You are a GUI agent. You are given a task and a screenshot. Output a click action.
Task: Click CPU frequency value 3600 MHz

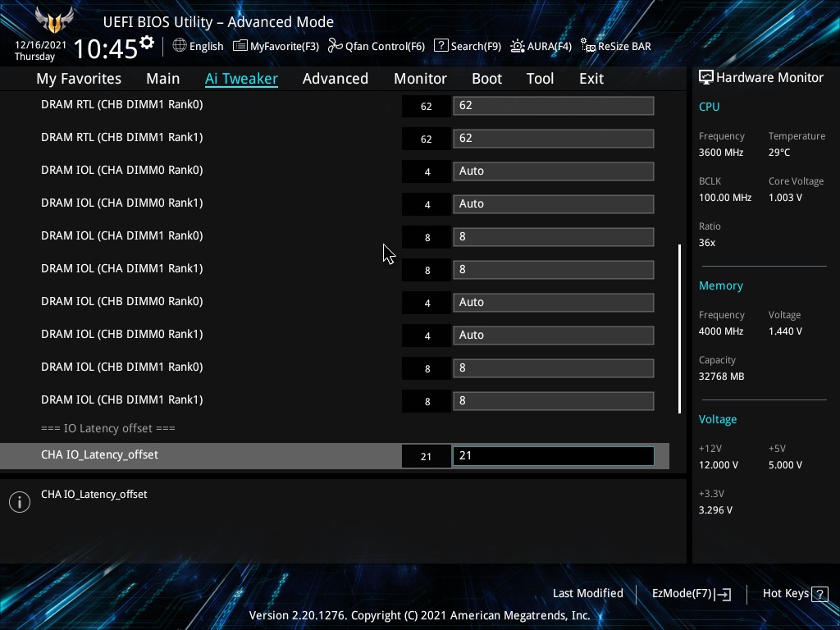721,153
